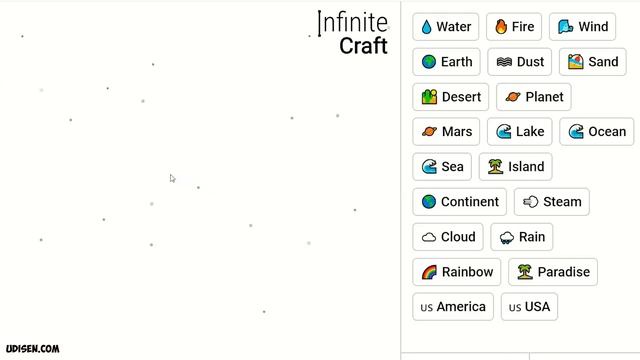This screenshot has height=360, width=640.
Task: Pick the Lake element
Action: point(520,132)
